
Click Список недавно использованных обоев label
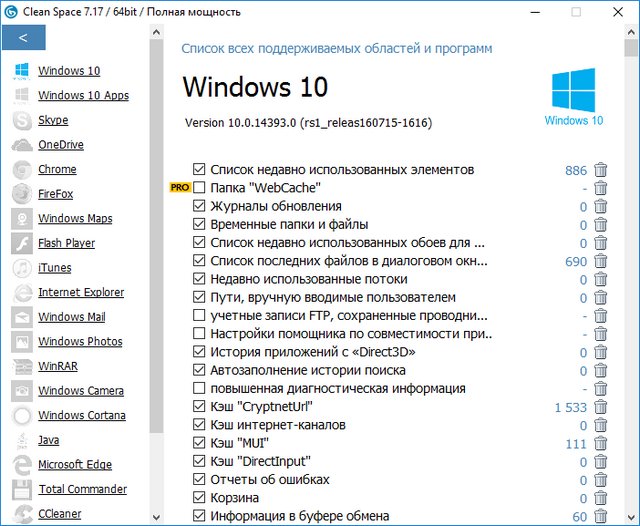pyautogui.click(x=347, y=243)
